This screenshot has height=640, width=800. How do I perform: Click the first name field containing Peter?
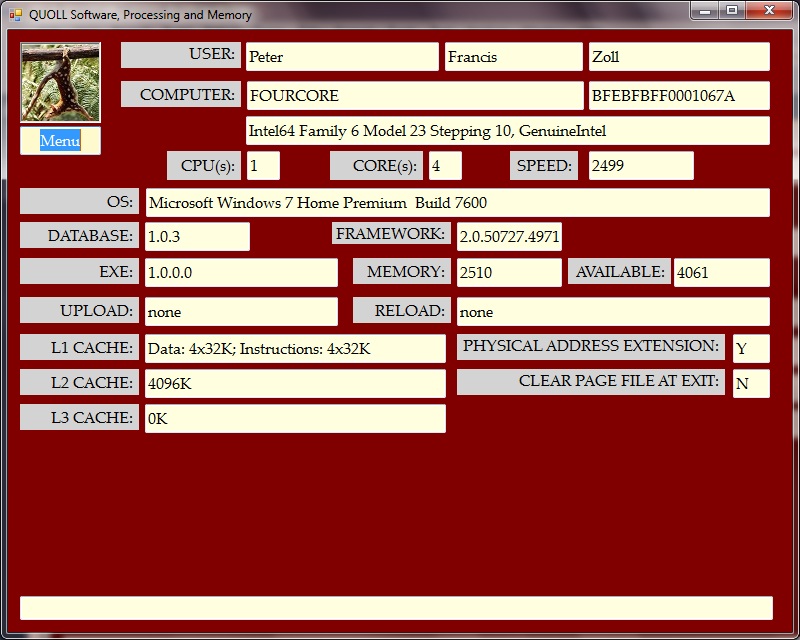[x=341, y=57]
